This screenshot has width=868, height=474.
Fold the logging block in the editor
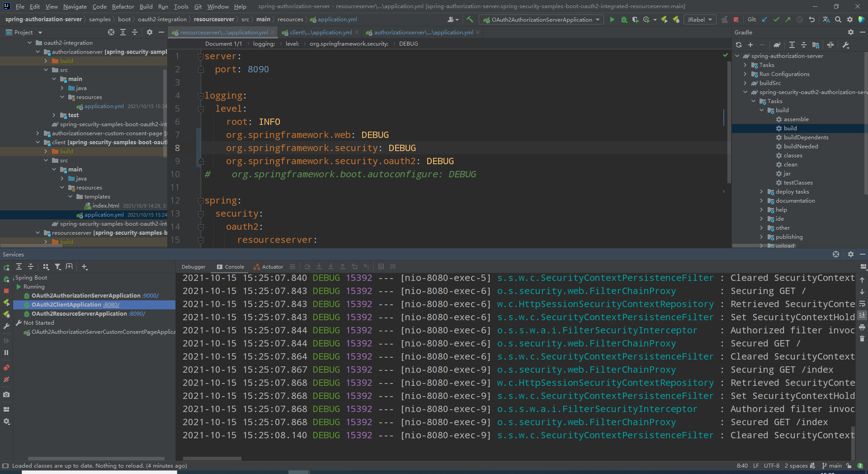click(201, 95)
